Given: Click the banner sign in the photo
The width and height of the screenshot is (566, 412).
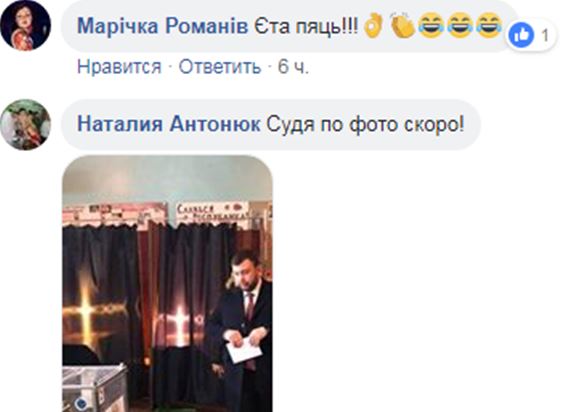Looking at the screenshot, I should (212, 213).
